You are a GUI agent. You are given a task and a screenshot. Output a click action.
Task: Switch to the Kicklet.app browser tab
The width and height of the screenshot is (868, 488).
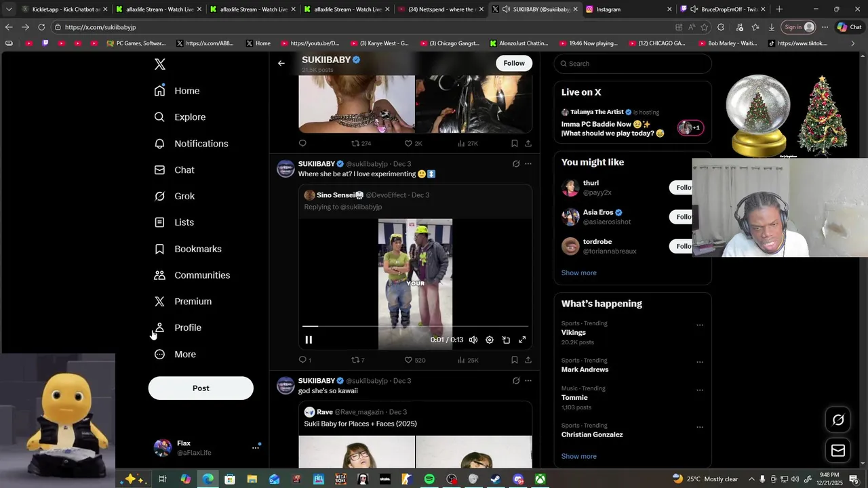pyautogui.click(x=64, y=9)
